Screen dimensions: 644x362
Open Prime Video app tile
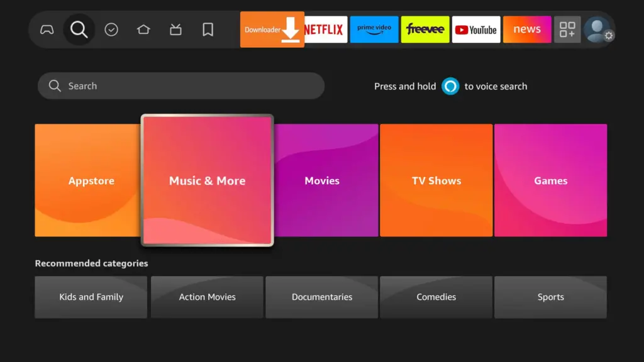[374, 30]
